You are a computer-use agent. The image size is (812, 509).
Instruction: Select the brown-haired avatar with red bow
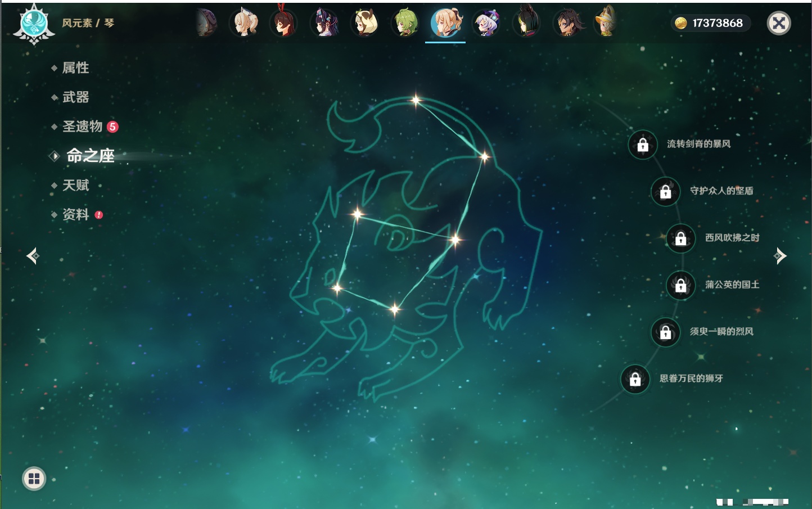(x=285, y=22)
